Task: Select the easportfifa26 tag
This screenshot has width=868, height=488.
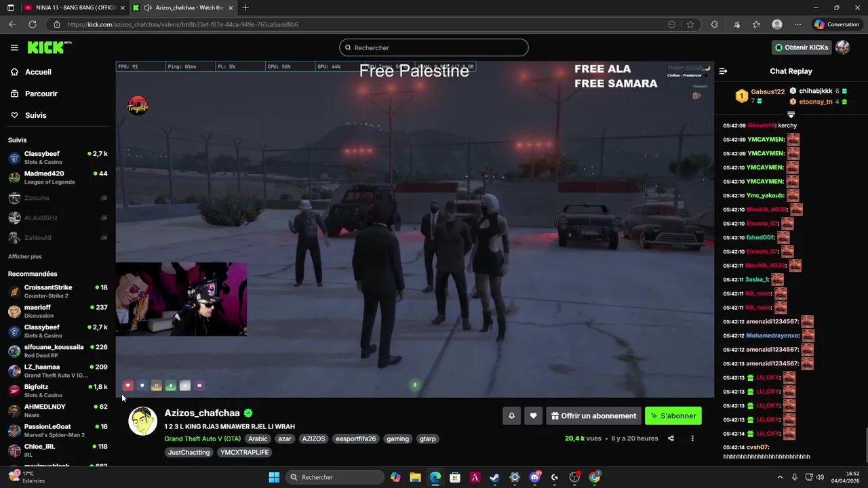Action: 355,439
